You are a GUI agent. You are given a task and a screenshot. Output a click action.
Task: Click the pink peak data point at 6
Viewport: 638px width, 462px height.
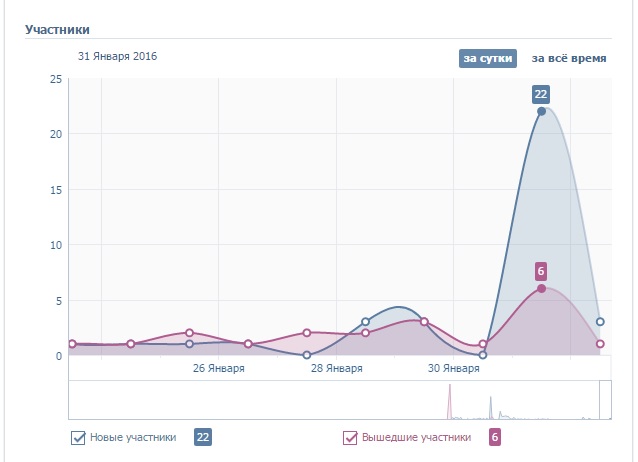[x=541, y=288]
